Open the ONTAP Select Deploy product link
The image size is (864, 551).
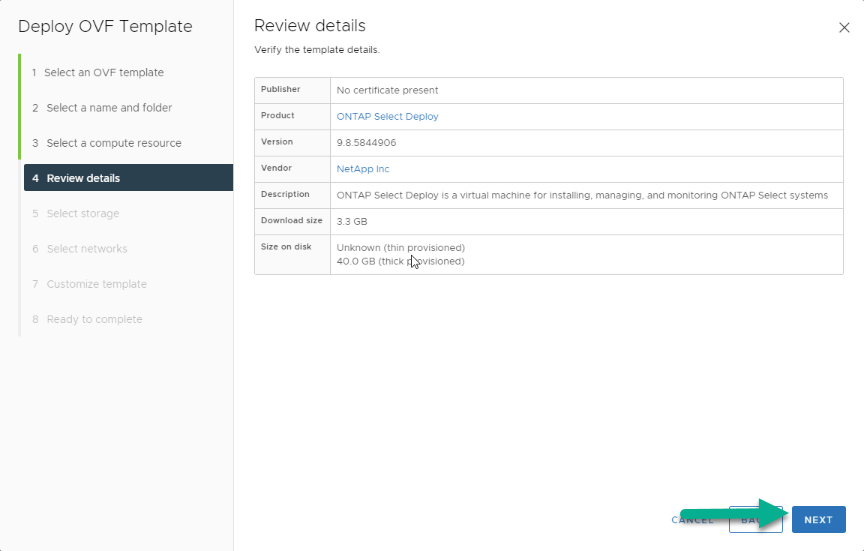point(387,116)
